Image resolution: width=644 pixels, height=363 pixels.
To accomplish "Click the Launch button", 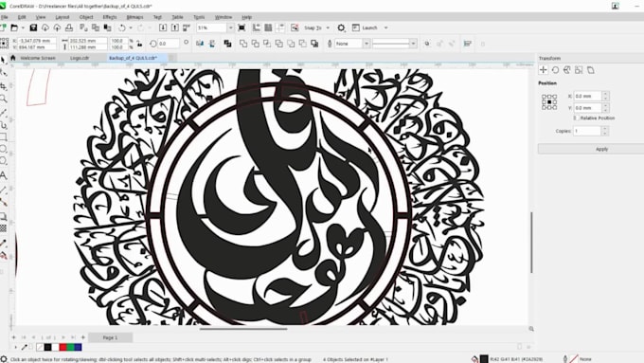I will click(x=366, y=27).
